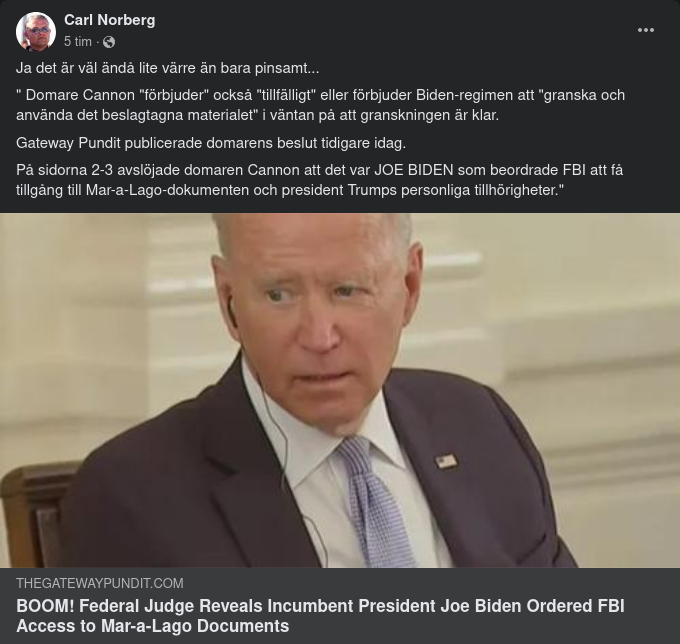Open the post via the '5 tim' timestamp
680x644 pixels.
pyautogui.click(x=78, y=42)
